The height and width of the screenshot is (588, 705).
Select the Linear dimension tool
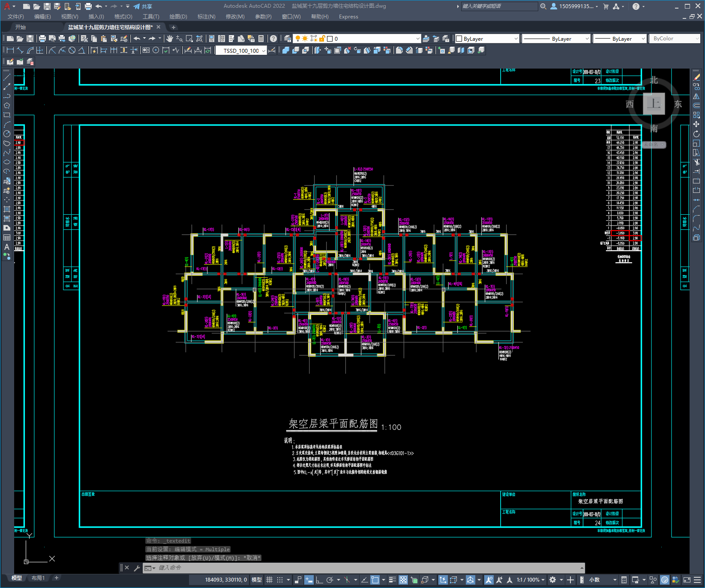tap(10, 50)
